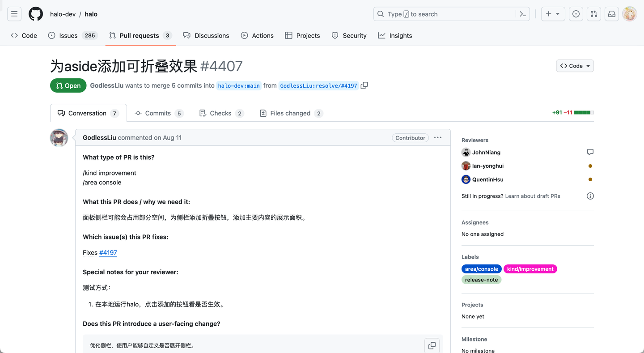Screen dimensions: 644x353
Task: Click lan-yonghui's reviewer avatar
Action: [466, 166]
